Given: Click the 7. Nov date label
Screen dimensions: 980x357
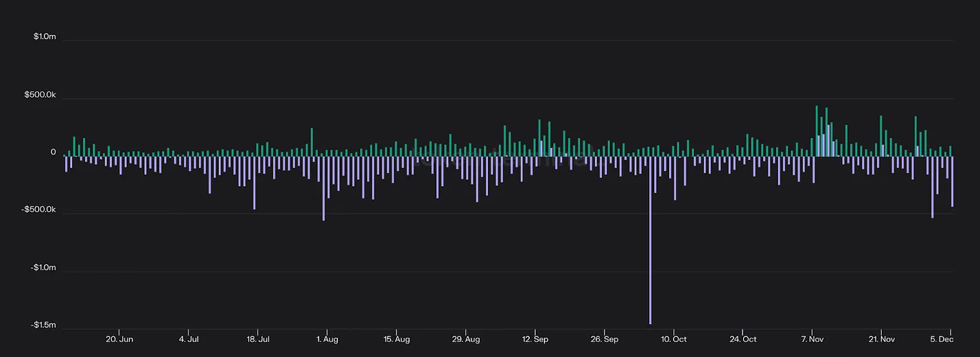Looking at the screenshot, I should (x=812, y=339).
